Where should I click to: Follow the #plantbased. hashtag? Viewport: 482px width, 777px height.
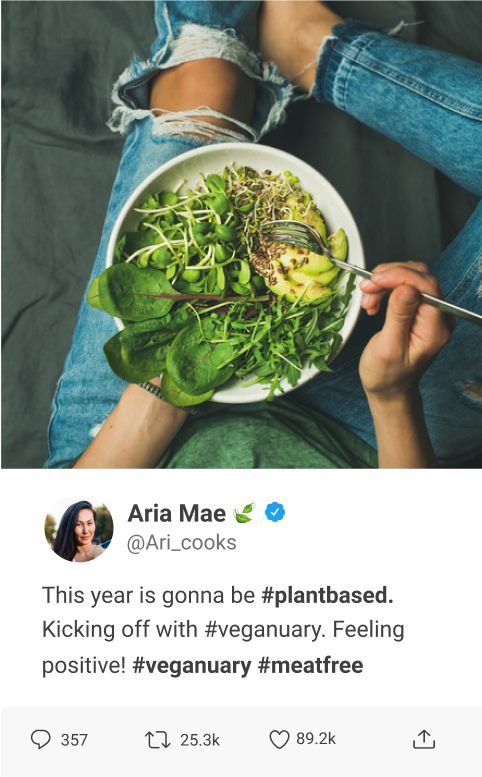(327, 596)
